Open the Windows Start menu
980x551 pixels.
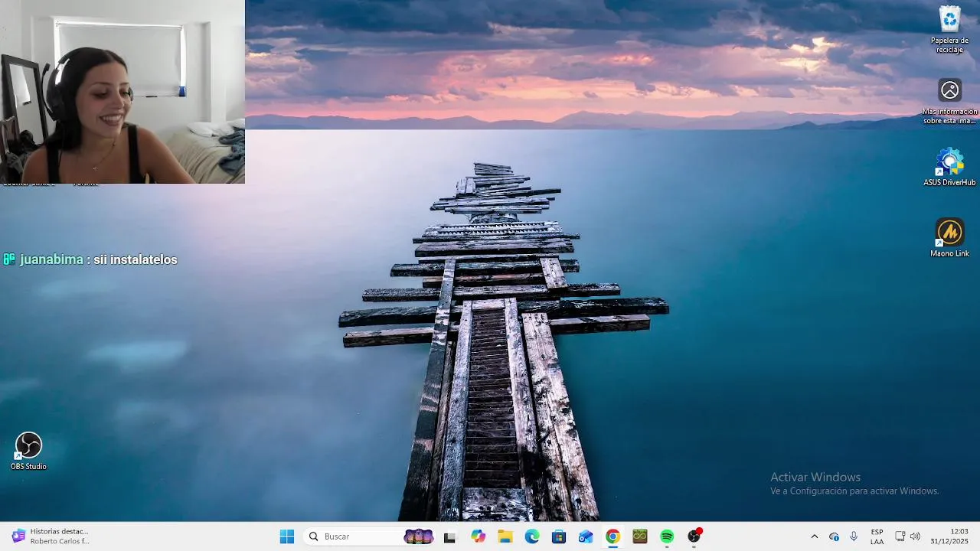pyautogui.click(x=287, y=536)
